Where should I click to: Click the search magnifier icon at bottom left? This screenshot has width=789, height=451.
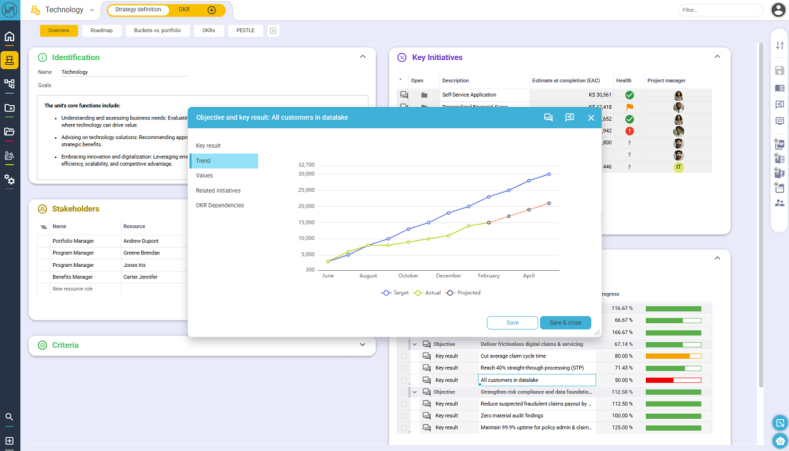(10, 416)
